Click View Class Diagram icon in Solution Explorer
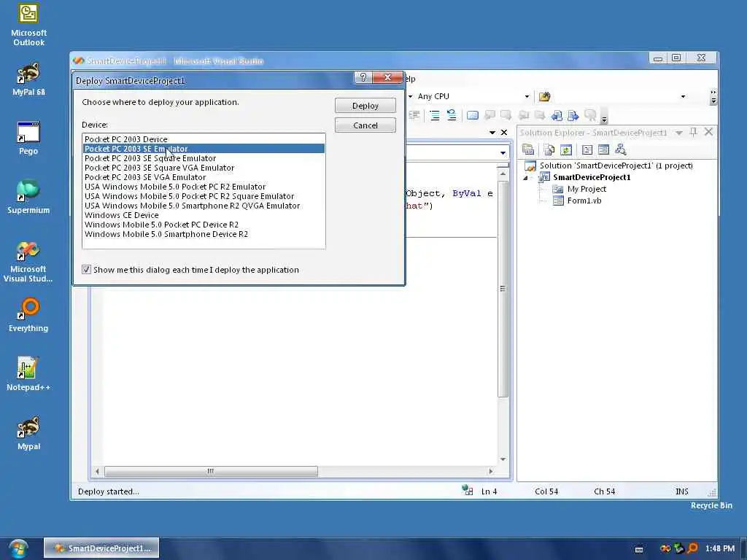The width and height of the screenshot is (747, 560). 620,150
